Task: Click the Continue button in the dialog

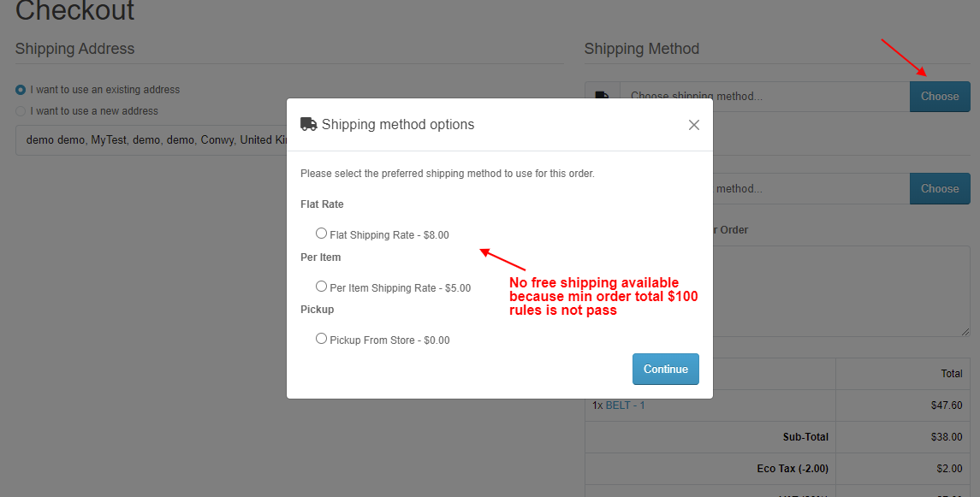Action: [666, 369]
